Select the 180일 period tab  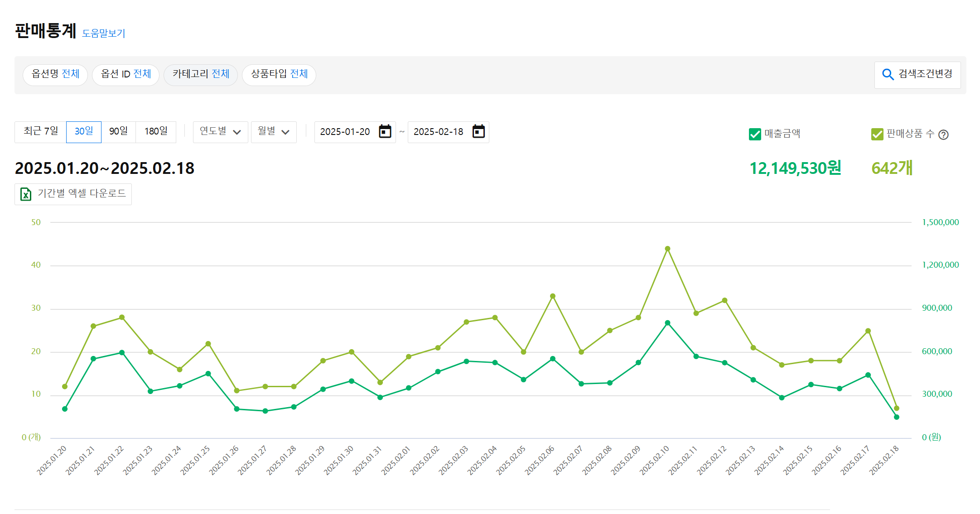[x=156, y=132]
